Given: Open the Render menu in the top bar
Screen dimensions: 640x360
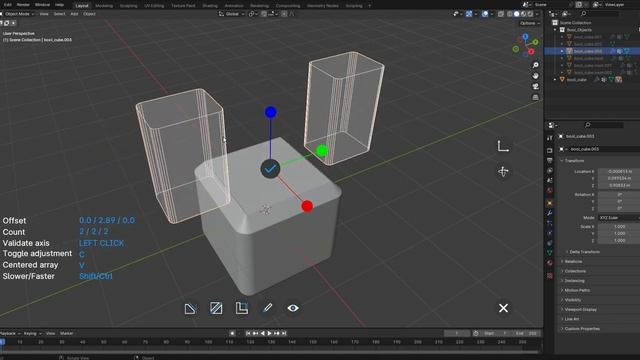Looking at the screenshot, I should 23,5.
